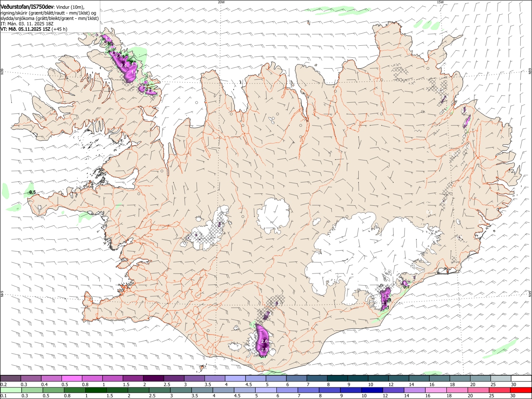Select the lower legend swatch between 3 and 3.5

pyautogui.click(x=181, y=390)
